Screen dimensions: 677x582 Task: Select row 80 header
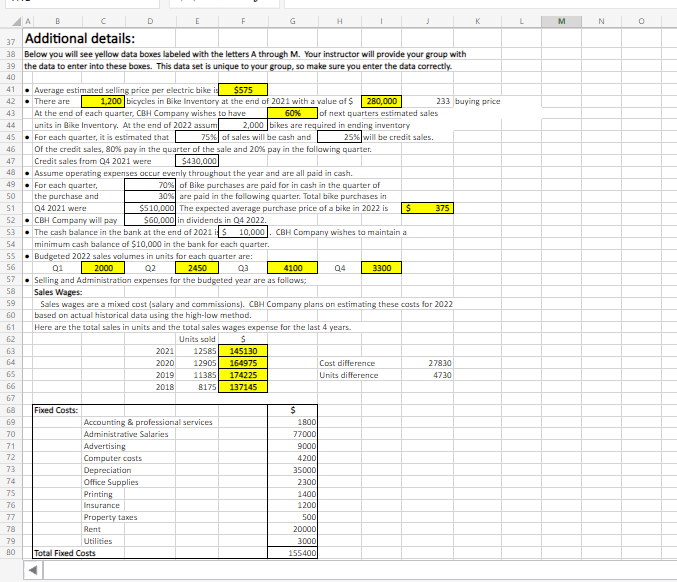pyautogui.click(x=11, y=552)
